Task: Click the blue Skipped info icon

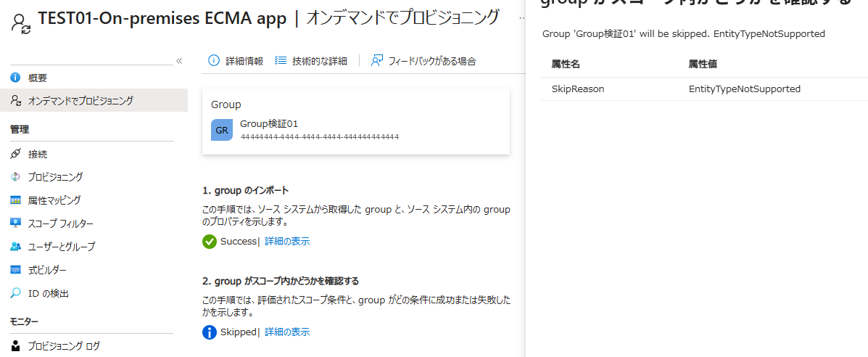Action: [x=210, y=332]
